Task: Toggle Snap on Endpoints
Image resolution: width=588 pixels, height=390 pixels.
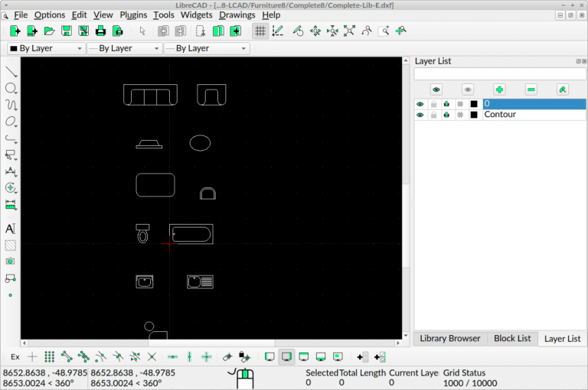Action: (x=67, y=357)
